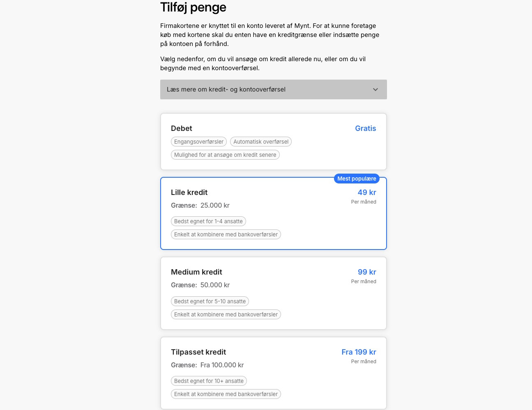532x410 pixels.
Task: Click bank transfer tag under Medium kredit
Action: pyautogui.click(x=226, y=314)
